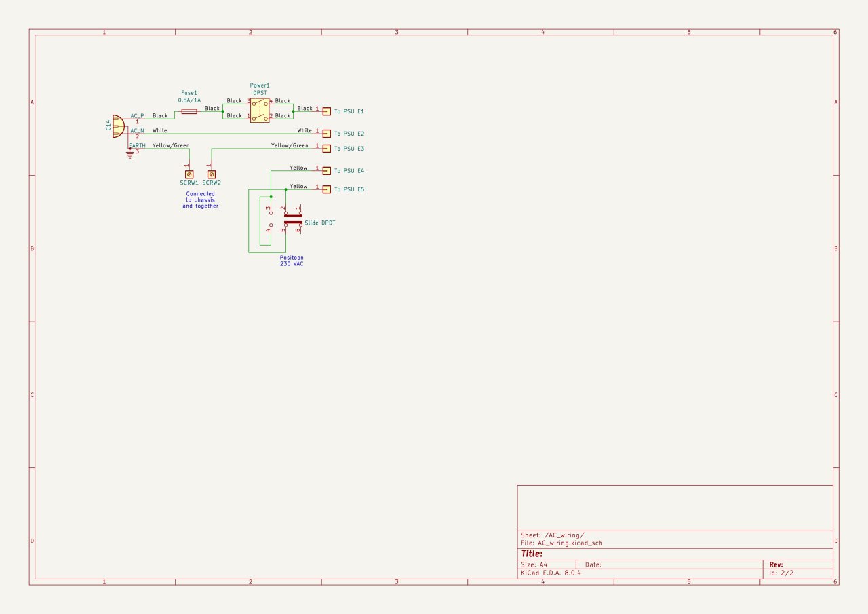The width and height of the screenshot is (868, 614).
Task: Click the Title field in title block
Action: pos(532,554)
